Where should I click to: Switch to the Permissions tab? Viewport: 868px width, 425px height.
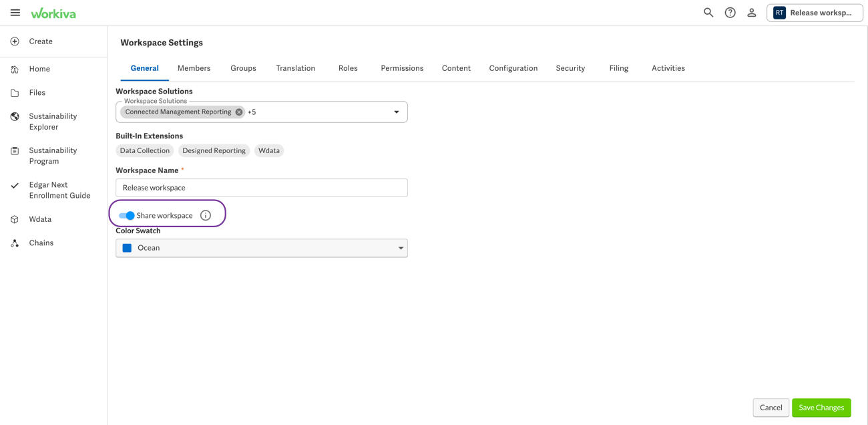coord(402,68)
